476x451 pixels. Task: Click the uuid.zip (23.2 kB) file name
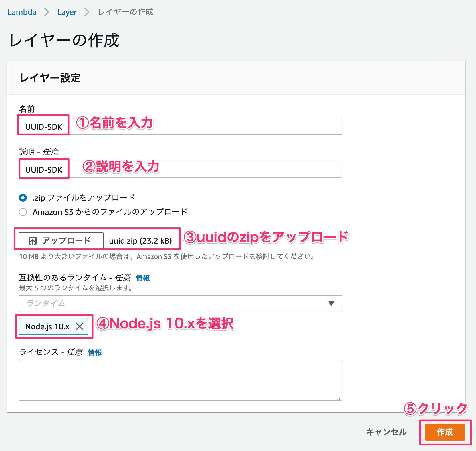(x=140, y=241)
